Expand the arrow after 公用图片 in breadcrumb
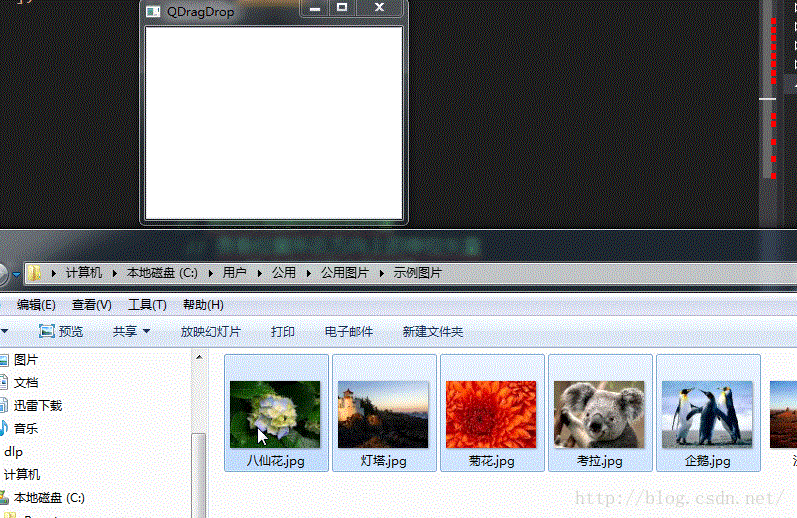The height and width of the screenshot is (518, 797). coord(381,273)
